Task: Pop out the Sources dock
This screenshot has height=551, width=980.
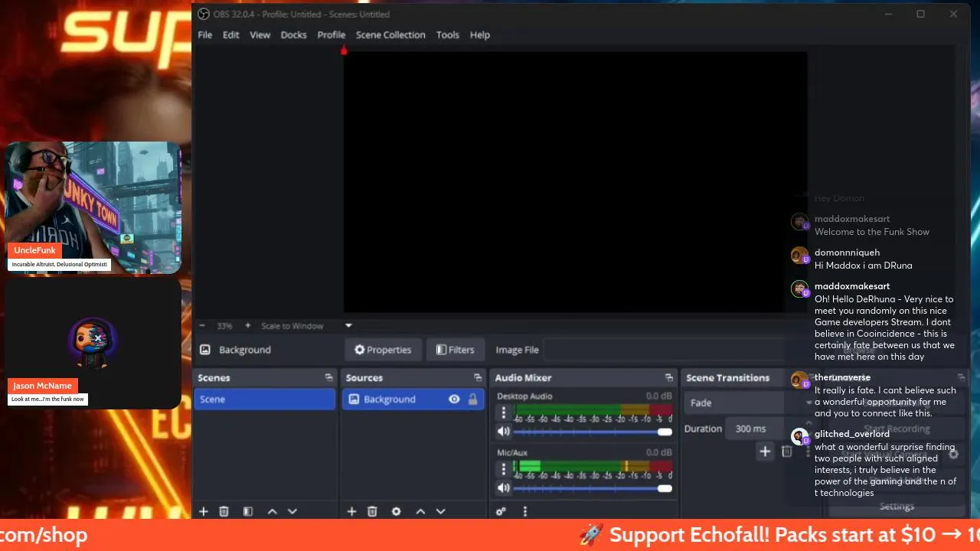Action: coord(477,377)
